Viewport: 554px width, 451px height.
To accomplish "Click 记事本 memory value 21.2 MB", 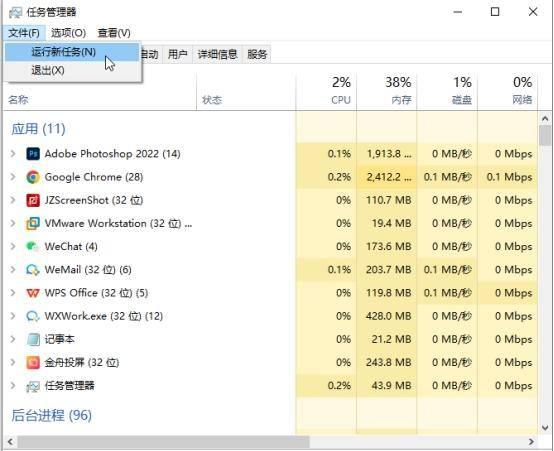I will tap(391, 339).
